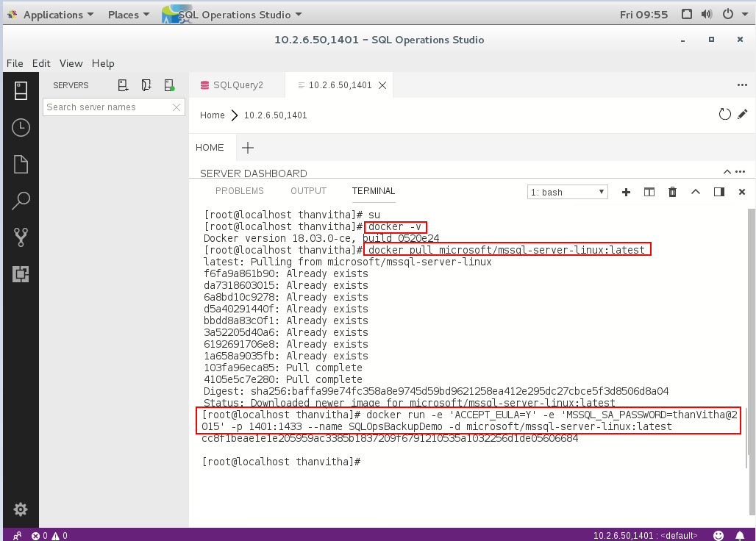The image size is (756, 541).
Task: Close the terminal panel
Action: pos(742,192)
